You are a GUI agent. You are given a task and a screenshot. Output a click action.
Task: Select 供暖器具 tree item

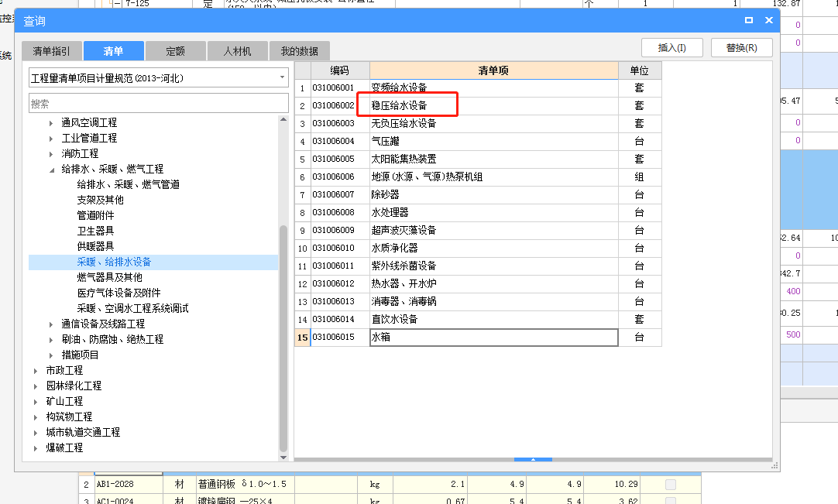pos(96,246)
